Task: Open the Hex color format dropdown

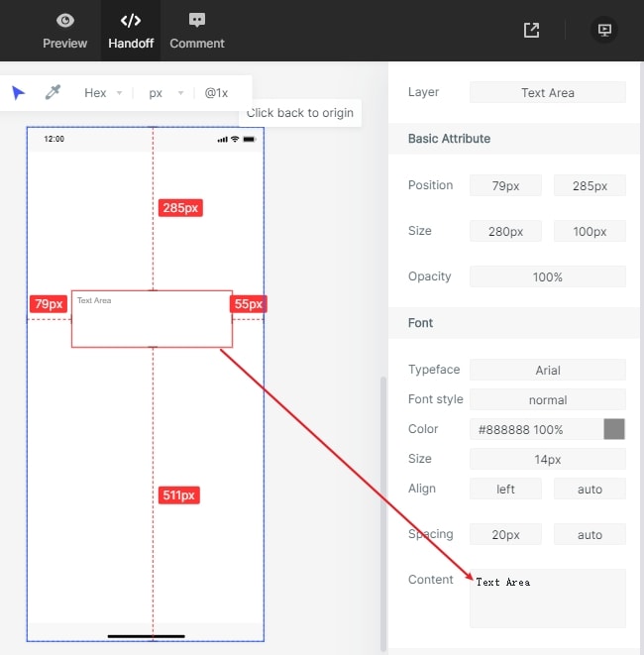Action: pos(103,93)
